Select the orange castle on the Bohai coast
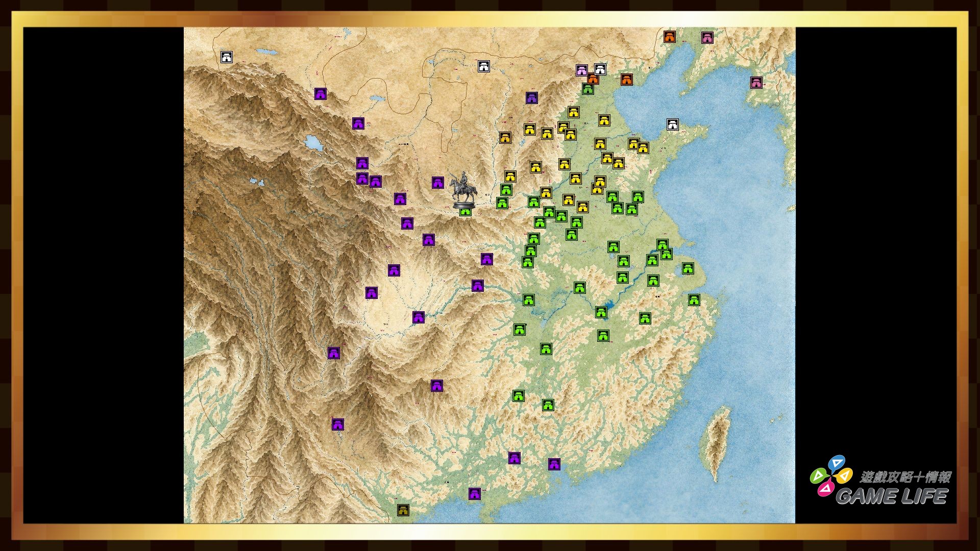 tap(627, 80)
